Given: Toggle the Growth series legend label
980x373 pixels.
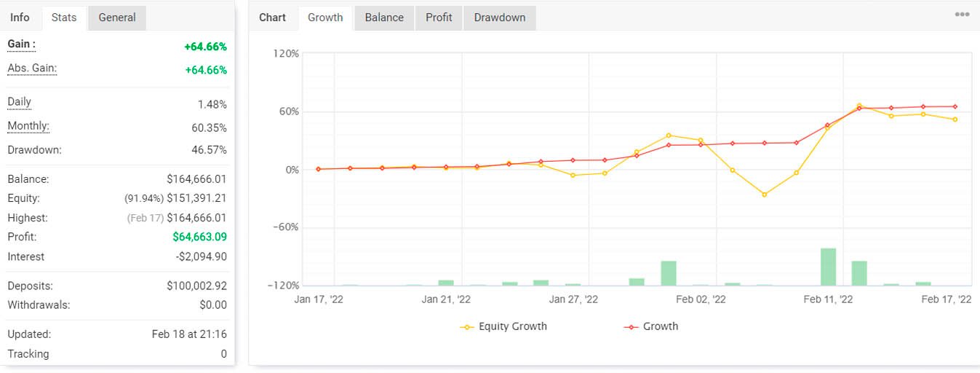Looking at the screenshot, I should click(x=660, y=326).
